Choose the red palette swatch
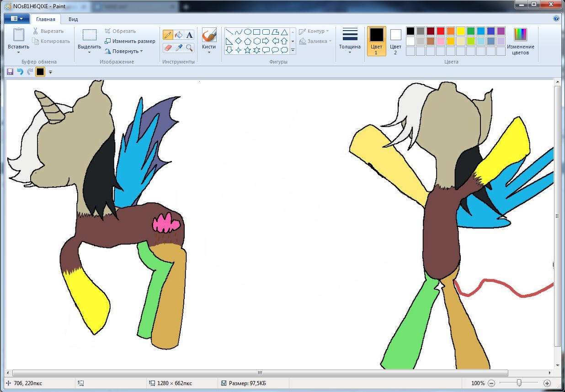 click(x=441, y=31)
